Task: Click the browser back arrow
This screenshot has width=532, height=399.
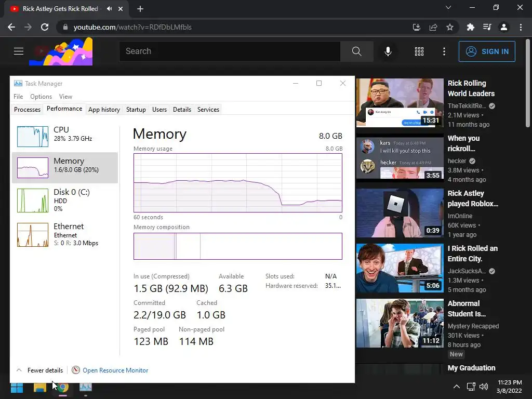Action: click(11, 27)
